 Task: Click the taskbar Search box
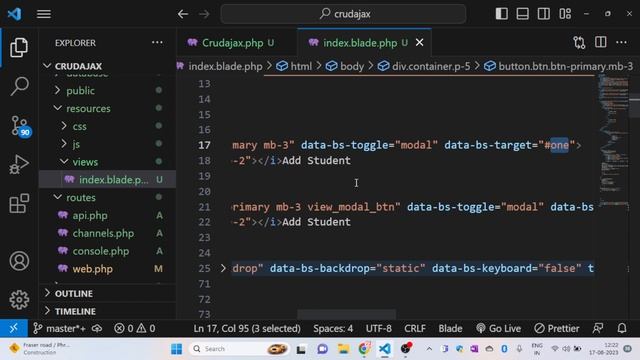pos(240,349)
